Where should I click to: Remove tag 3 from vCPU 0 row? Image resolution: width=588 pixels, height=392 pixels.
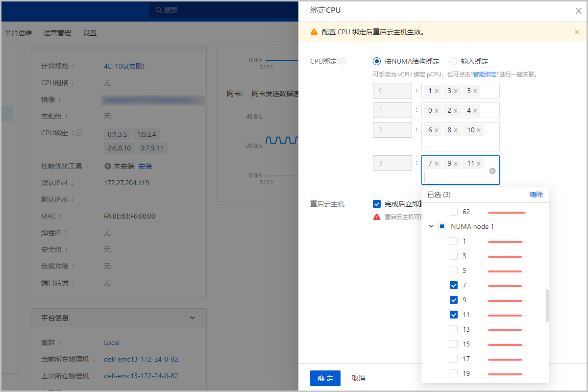tap(456, 91)
